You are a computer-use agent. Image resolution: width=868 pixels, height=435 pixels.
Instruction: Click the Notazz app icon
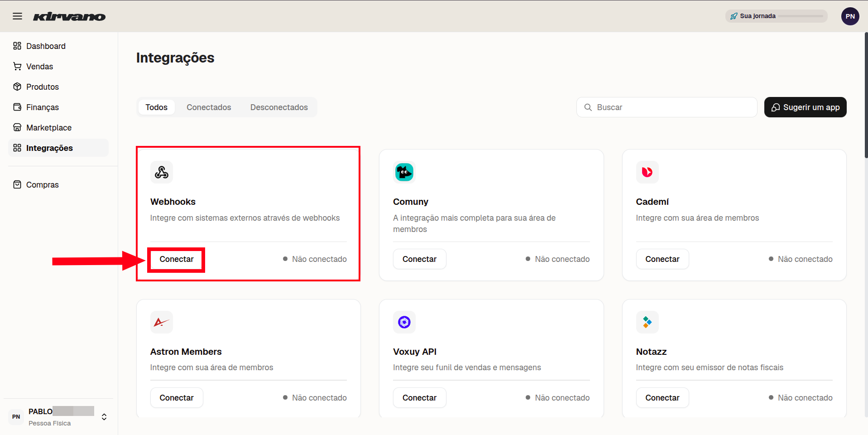point(647,322)
